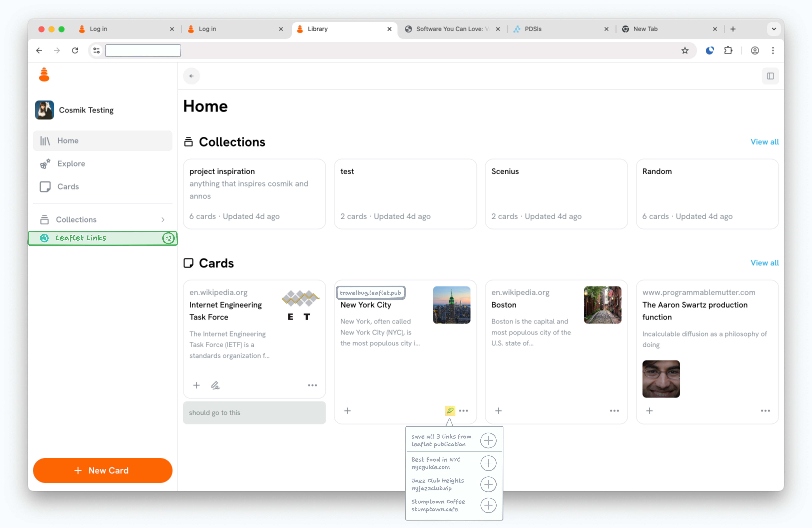The image size is (812, 528).
Task: Click the leaflet icon on New York City card
Action: pos(450,411)
